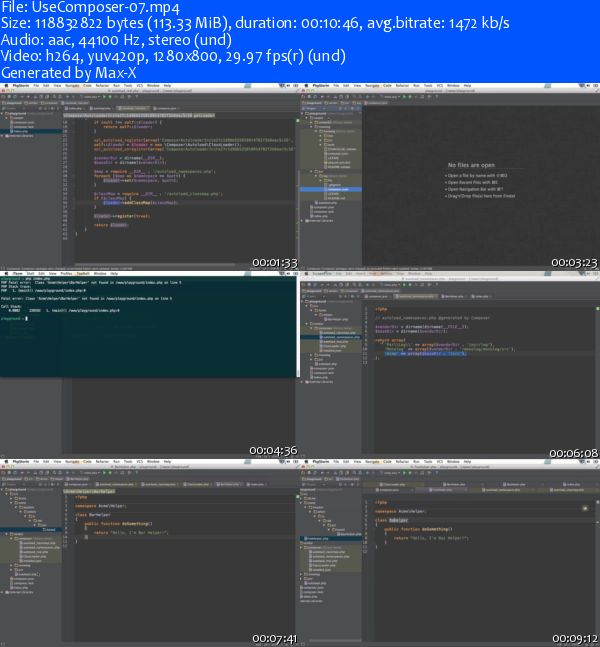Click the 'File: UseComposer-07.mp4' header line

91,7
